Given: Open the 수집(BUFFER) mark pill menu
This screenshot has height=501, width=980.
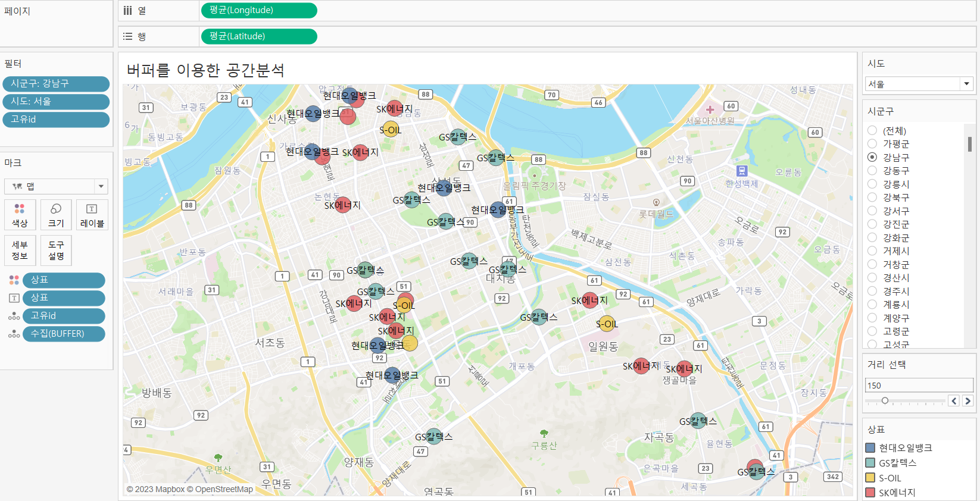Looking at the screenshot, I should pos(64,334).
